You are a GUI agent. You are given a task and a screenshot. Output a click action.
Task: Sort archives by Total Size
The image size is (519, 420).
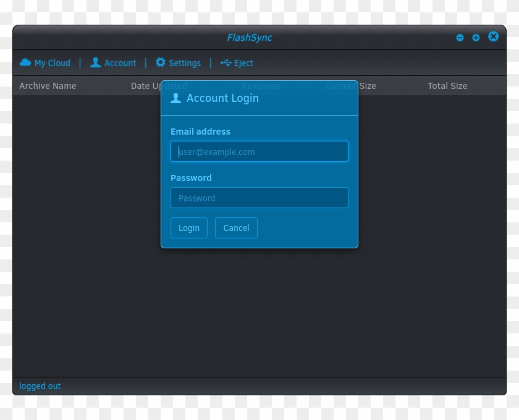[447, 86]
